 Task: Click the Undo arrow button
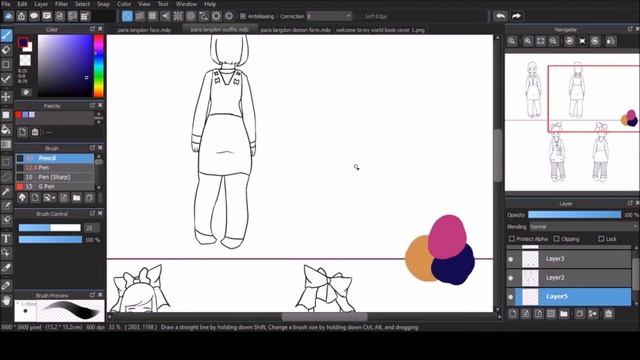point(500,16)
